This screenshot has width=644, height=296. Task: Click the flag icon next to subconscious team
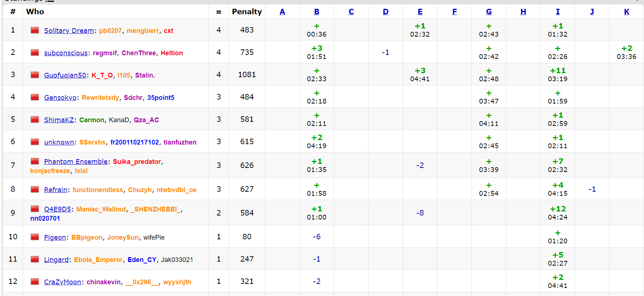tap(35, 53)
